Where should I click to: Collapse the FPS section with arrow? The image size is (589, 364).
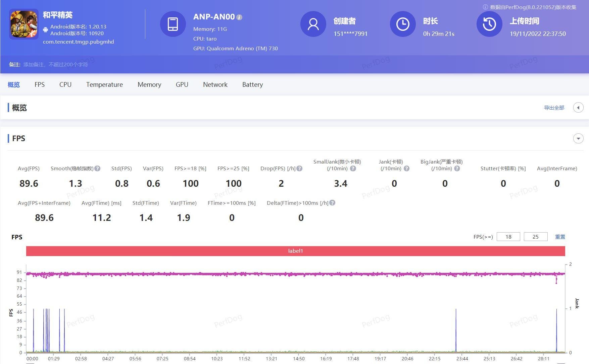point(578,138)
